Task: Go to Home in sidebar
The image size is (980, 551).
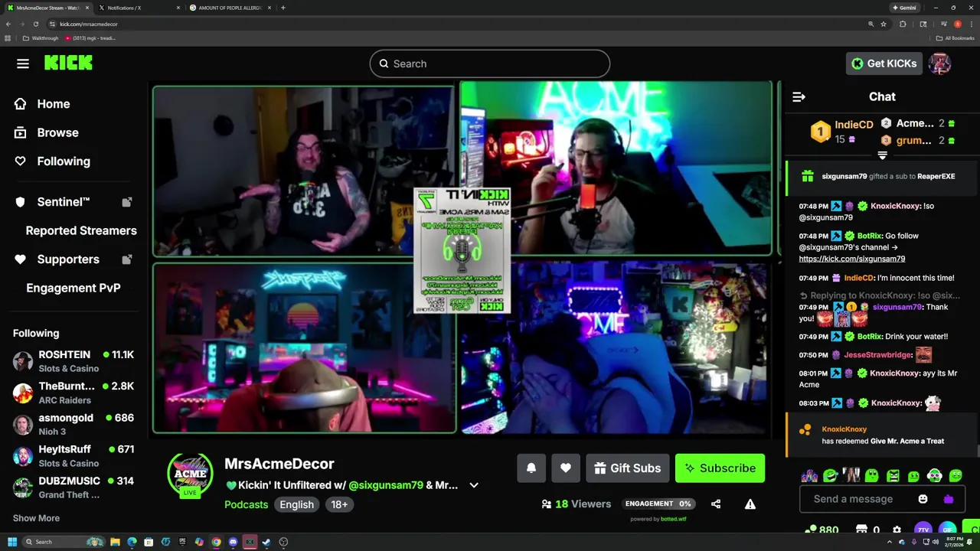Action: tap(42, 104)
